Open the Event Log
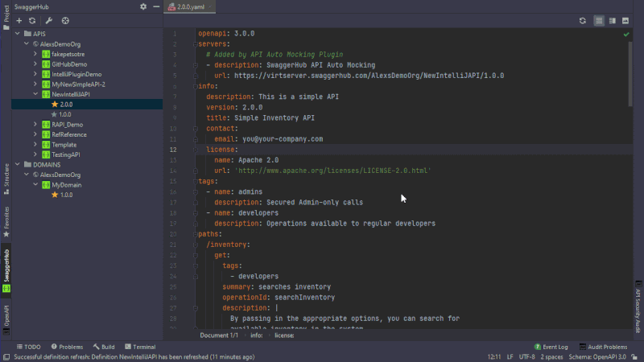This screenshot has width=644, height=362. coord(551,347)
